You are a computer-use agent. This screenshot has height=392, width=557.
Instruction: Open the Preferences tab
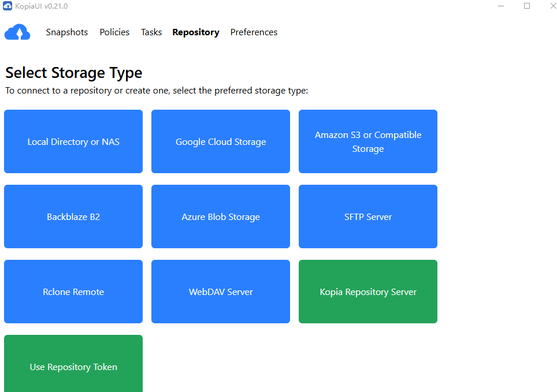click(x=254, y=32)
